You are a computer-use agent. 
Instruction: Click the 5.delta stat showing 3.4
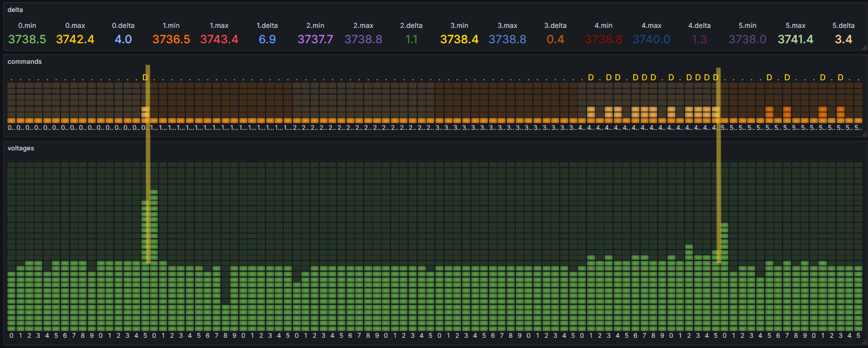coord(843,39)
